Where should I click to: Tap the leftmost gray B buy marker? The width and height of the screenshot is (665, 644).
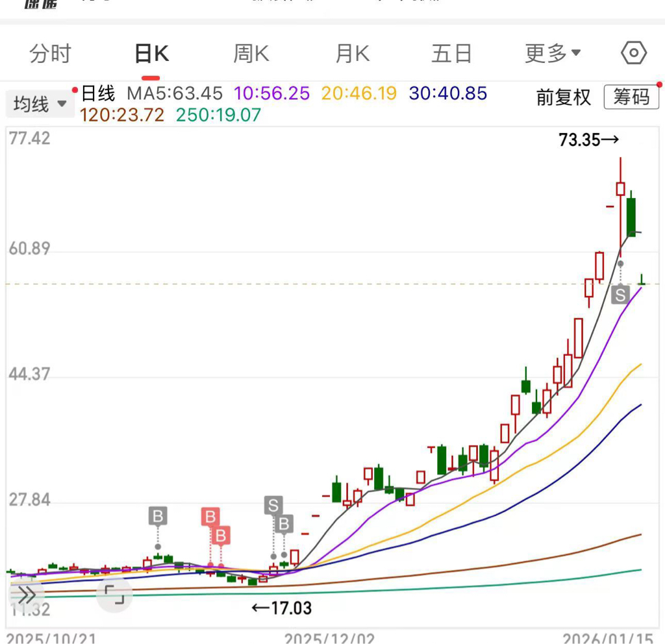click(158, 516)
